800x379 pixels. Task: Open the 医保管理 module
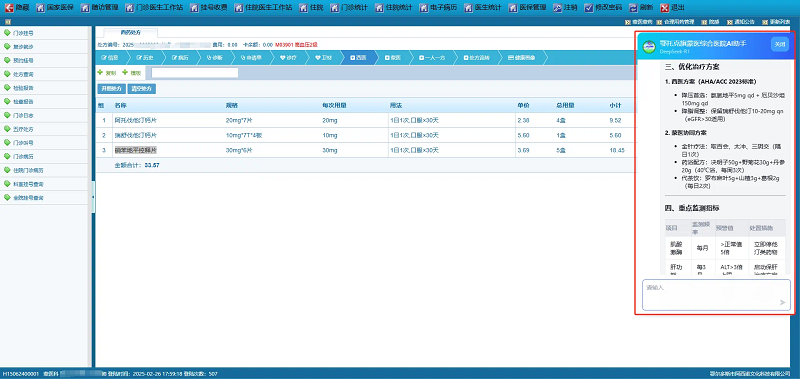click(x=528, y=8)
